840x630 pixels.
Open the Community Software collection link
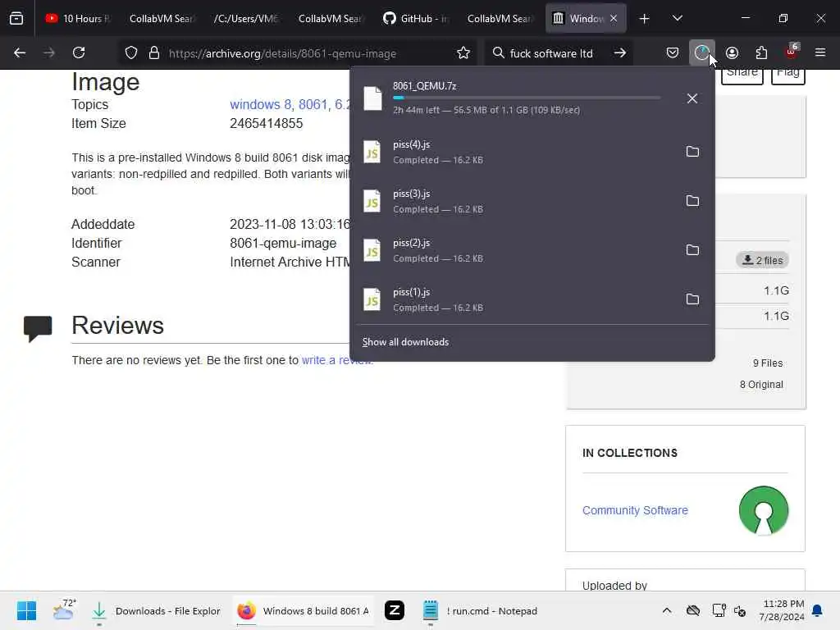coord(635,510)
